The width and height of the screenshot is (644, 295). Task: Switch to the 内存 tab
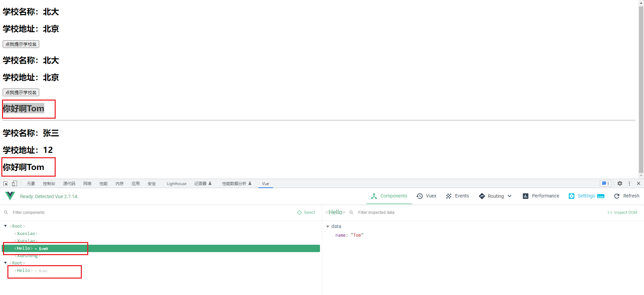point(119,184)
